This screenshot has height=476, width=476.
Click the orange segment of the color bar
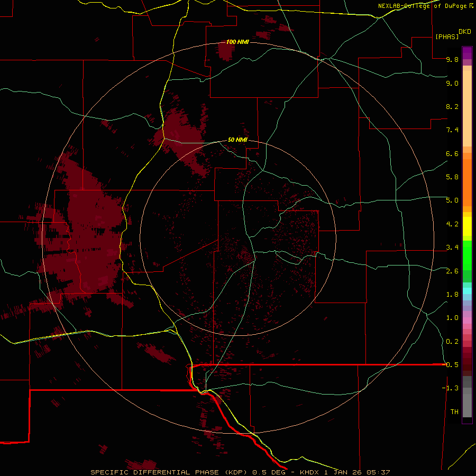[467, 183]
